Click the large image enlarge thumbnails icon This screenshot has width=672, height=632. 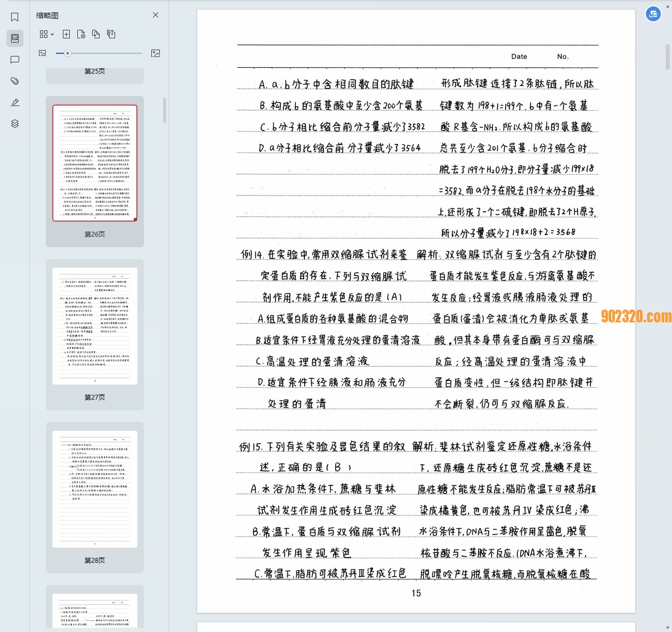click(x=156, y=53)
